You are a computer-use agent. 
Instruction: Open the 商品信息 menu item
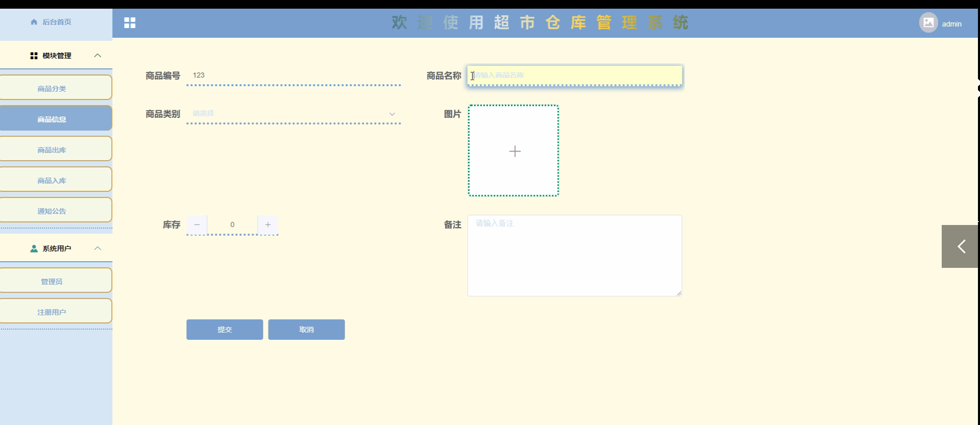(x=56, y=118)
